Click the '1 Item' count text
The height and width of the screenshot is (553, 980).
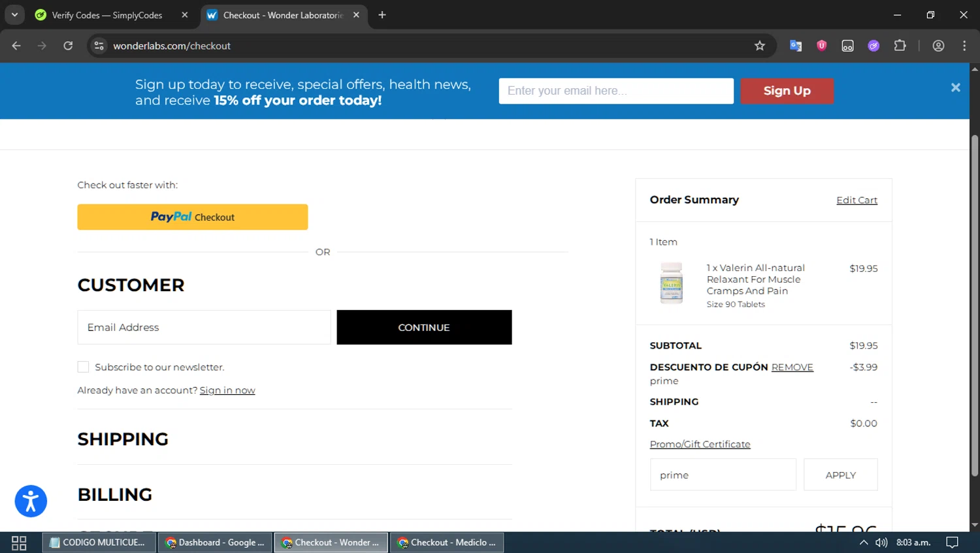(x=663, y=242)
